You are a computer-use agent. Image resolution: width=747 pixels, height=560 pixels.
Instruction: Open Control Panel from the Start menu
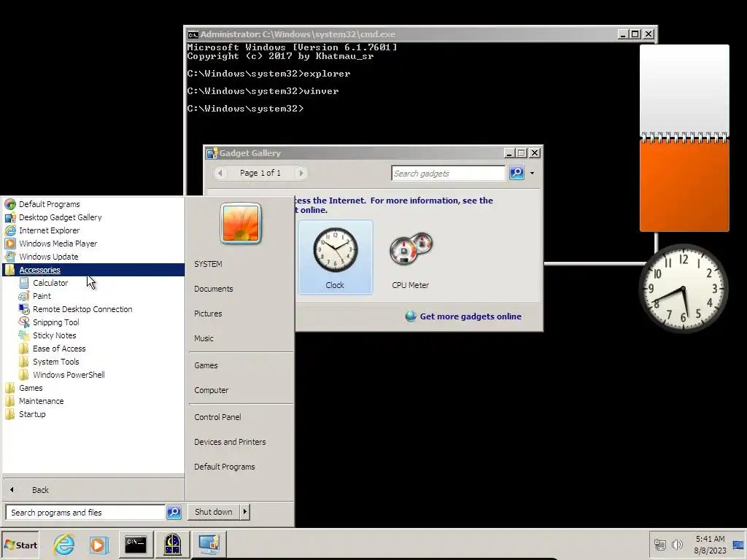click(217, 416)
